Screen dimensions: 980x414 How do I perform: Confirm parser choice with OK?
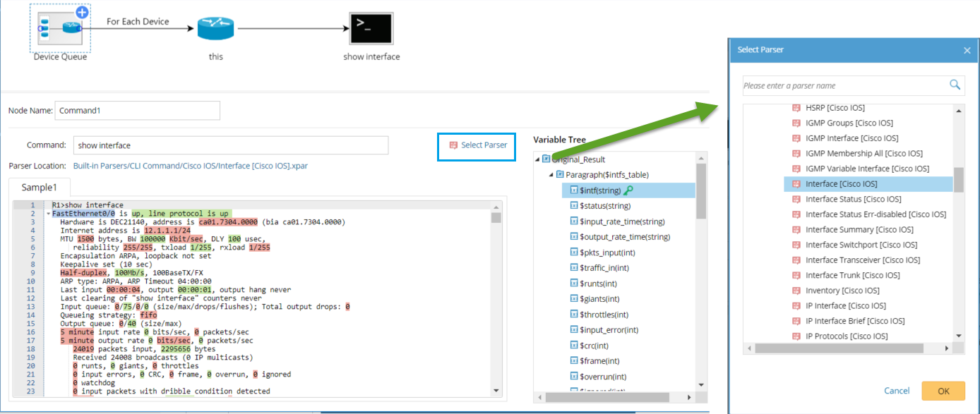943,391
